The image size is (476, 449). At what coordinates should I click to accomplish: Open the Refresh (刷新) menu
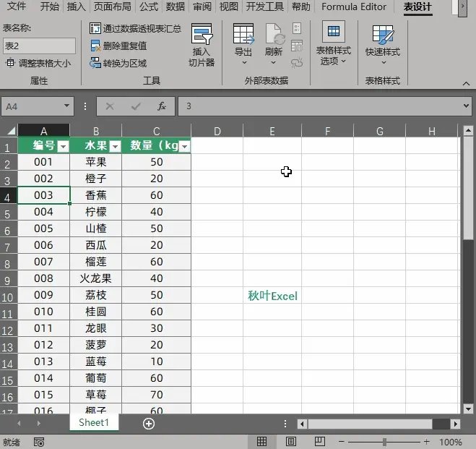(274, 44)
